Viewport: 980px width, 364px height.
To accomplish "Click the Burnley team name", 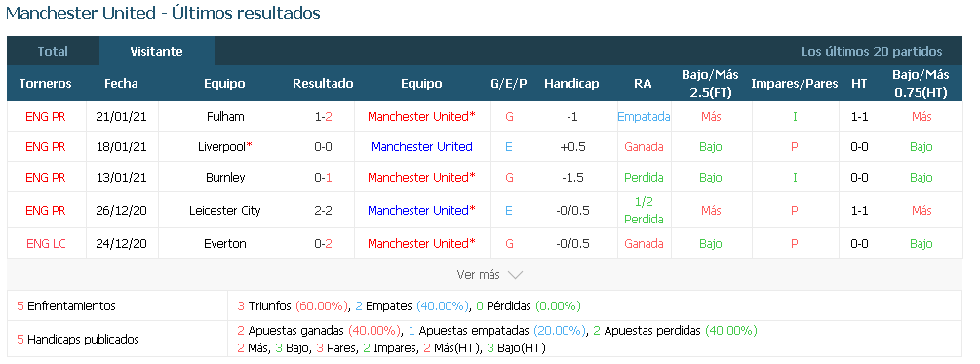I will coord(225,177).
